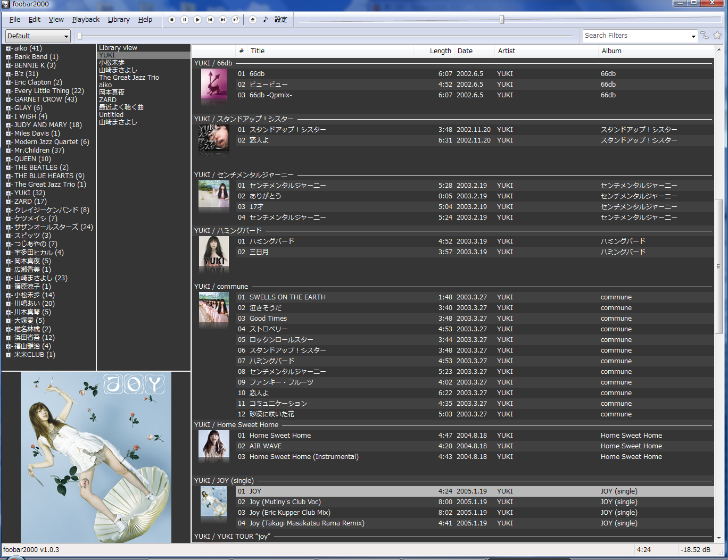This screenshot has width=728, height=560.
Task: Open the File menu
Action: click(15, 20)
